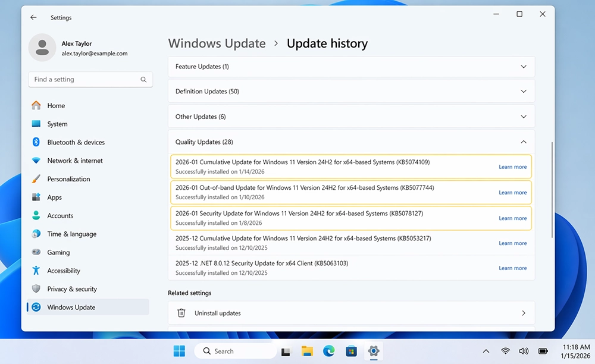Open Learn more for update KB5074109
This screenshot has width=595, height=364.
[x=512, y=167]
